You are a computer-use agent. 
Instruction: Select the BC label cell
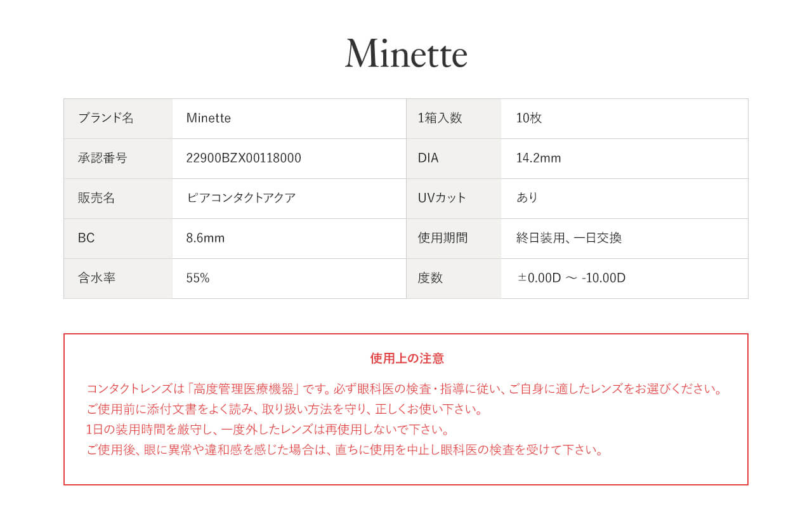click(118, 239)
